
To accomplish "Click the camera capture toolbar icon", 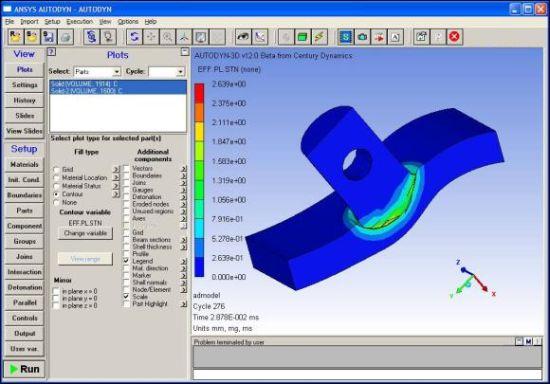I will tap(362, 37).
